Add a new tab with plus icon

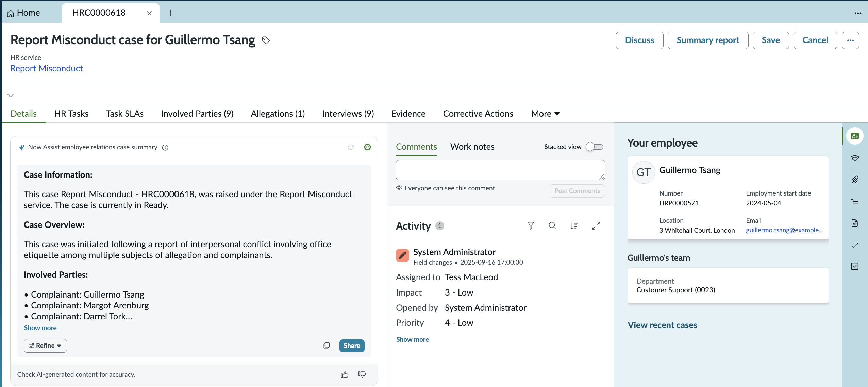coord(171,13)
